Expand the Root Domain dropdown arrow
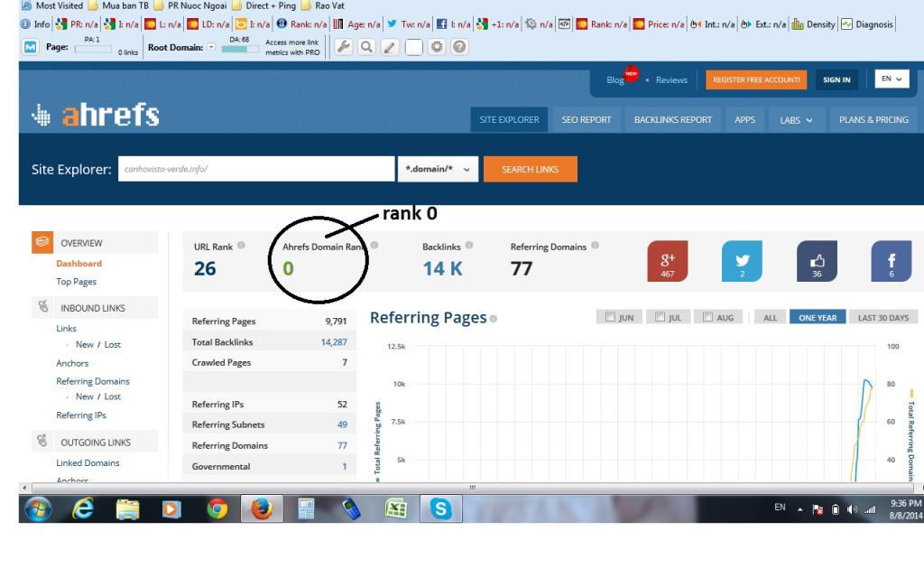Viewport: 924px width, 578px height. (x=211, y=47)
